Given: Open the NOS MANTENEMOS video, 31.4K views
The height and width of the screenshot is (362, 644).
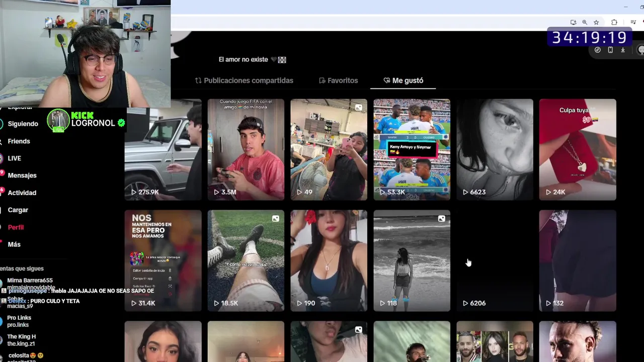Looking at the screenshot, I should tap(163, 260).
